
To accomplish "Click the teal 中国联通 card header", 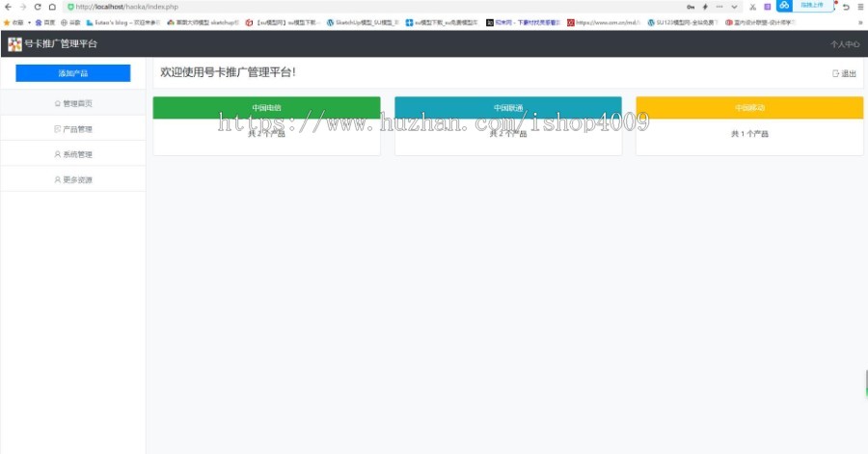I will 508,107.
